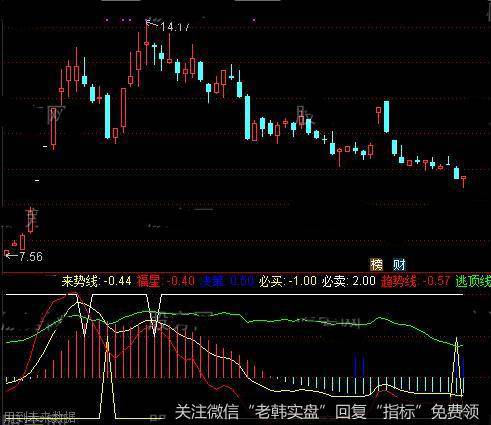Click the 7.56 low price label

[31, 257]
